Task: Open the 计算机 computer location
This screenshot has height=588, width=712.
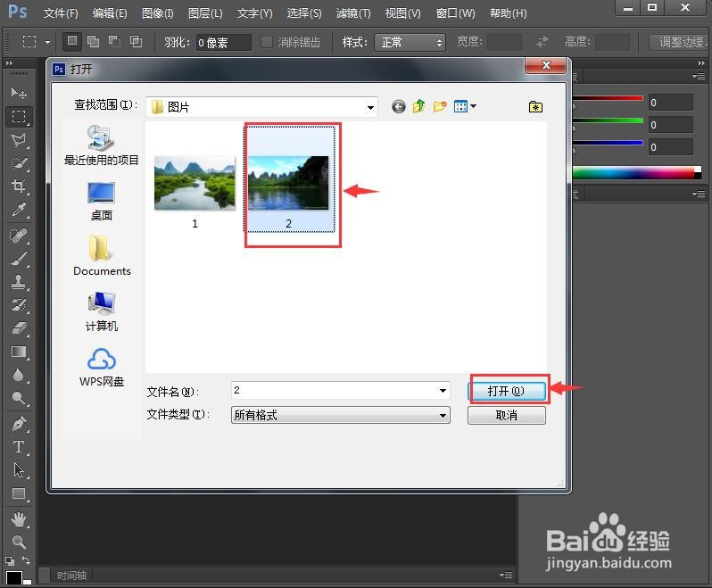Action: pos(101,312)
